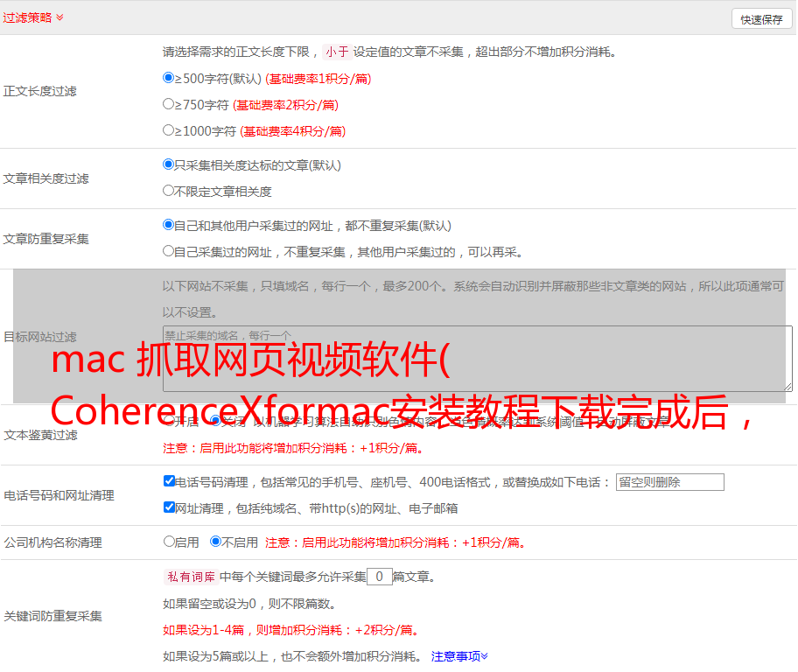Viewport: 798px width, 672px height.
Task: Toggle 网址清理 checkbox
Action: [x=169, y=507]
